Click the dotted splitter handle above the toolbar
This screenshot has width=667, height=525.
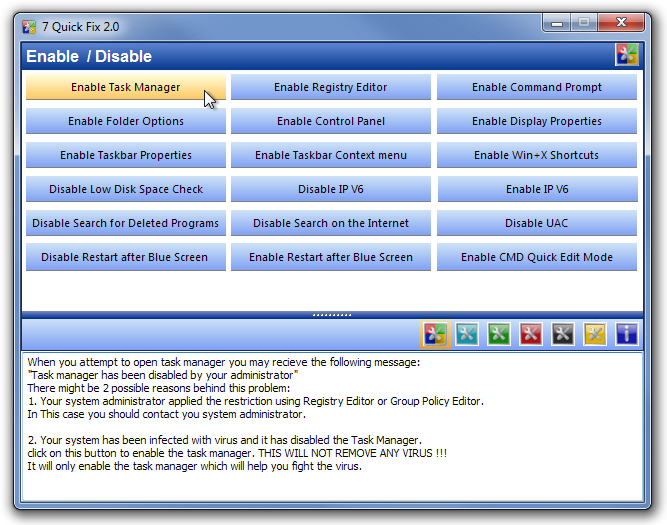coord(332,315)
